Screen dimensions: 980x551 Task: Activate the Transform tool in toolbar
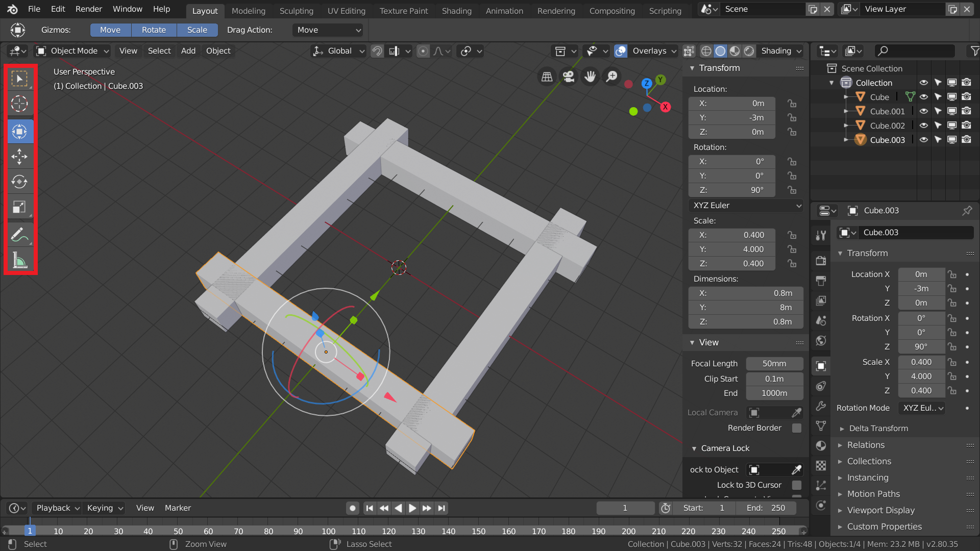20,132
